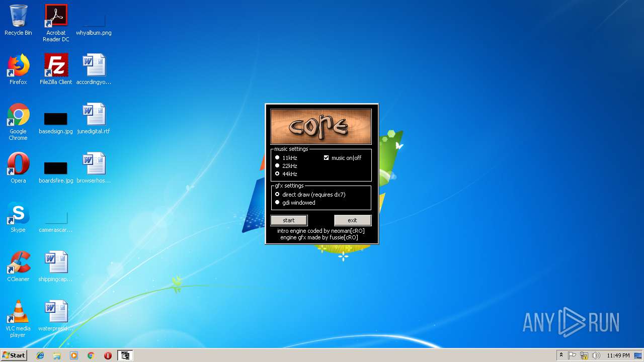This screenshot has width=644, height=362.
Task: Open the CCleaner desktop shortcut
Action: [x=18, y=266]
